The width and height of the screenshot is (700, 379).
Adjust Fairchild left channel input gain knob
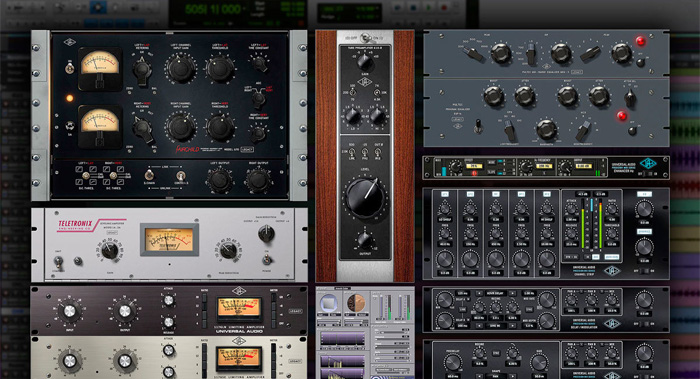coord(181,68)
